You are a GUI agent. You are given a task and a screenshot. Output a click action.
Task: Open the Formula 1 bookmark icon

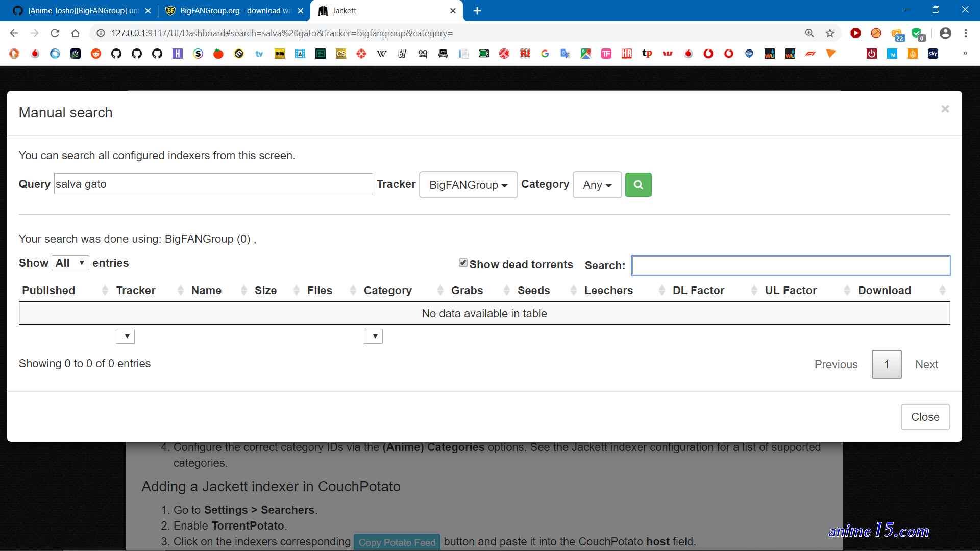[811, 54]
